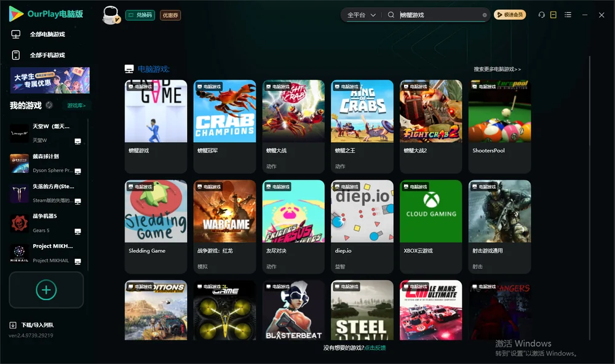Viewport: 615px width, 364px height.
Task: Click the phone icon beside 全部手机游戏
Action: point(16,55)
